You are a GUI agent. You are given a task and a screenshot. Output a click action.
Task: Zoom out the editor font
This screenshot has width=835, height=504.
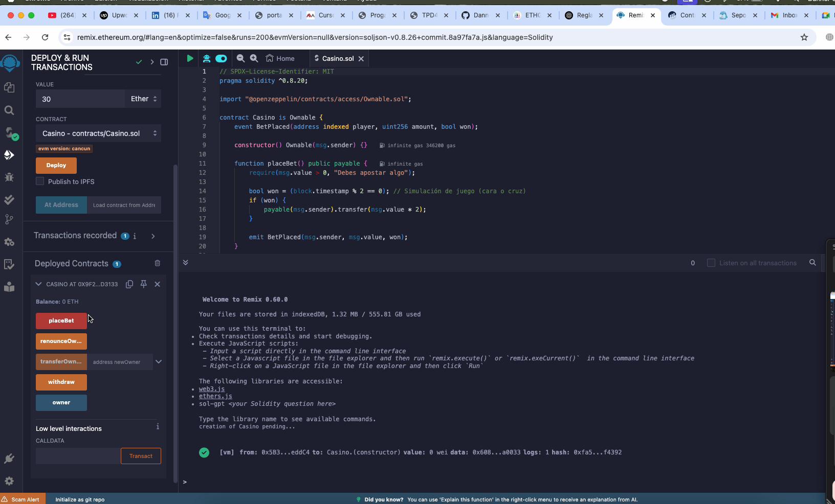coord(240,58)
